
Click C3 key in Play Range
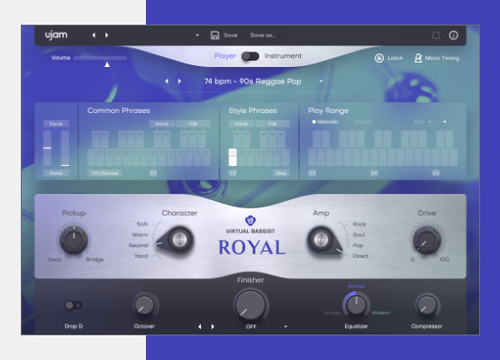(312, 158)
